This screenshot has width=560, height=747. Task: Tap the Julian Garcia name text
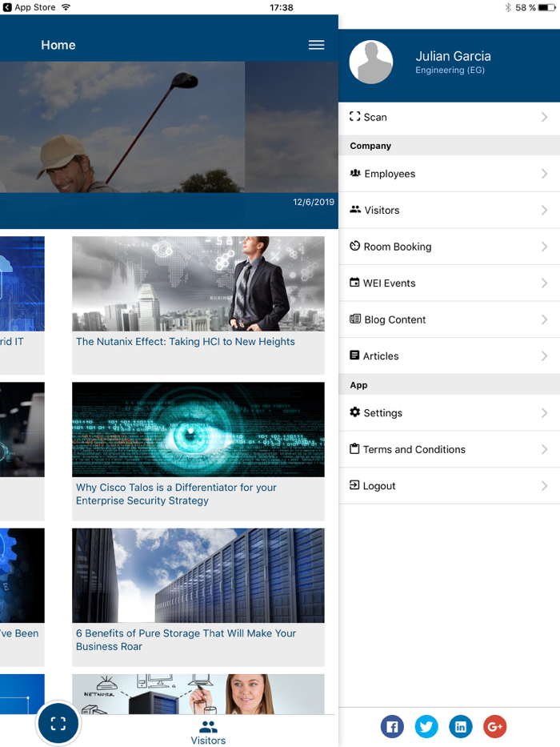453,56
